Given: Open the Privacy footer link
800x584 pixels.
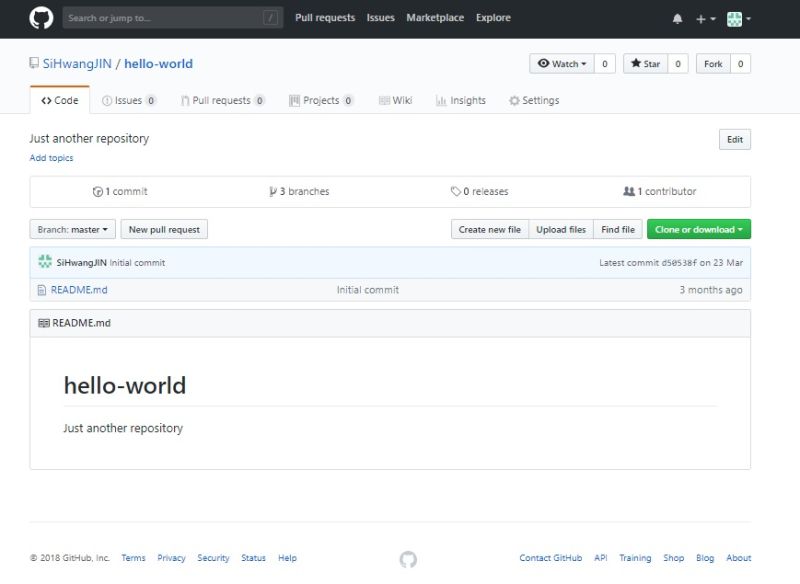Looking at the screenshot, I should [171, 558].
